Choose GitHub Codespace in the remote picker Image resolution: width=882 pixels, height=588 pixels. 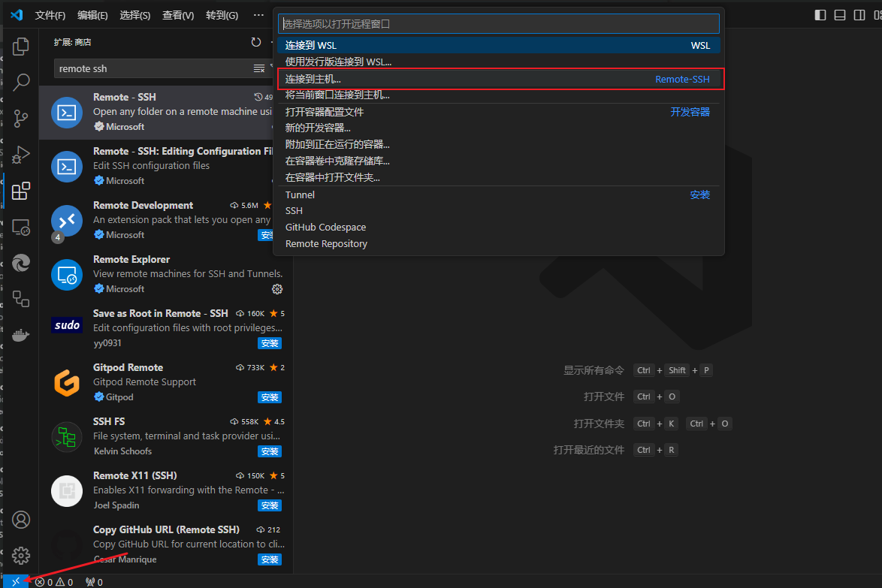[x=498, y=227]
